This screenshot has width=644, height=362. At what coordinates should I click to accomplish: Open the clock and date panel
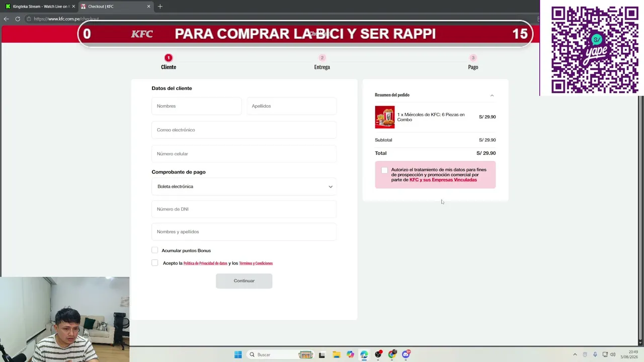630,354
